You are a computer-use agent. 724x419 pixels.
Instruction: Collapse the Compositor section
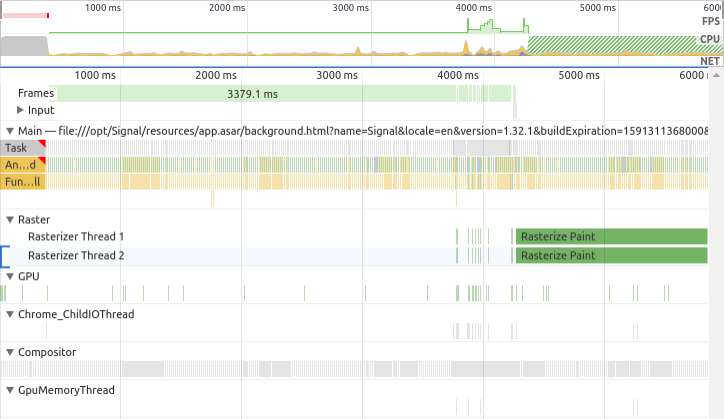(x=10, y=352)
